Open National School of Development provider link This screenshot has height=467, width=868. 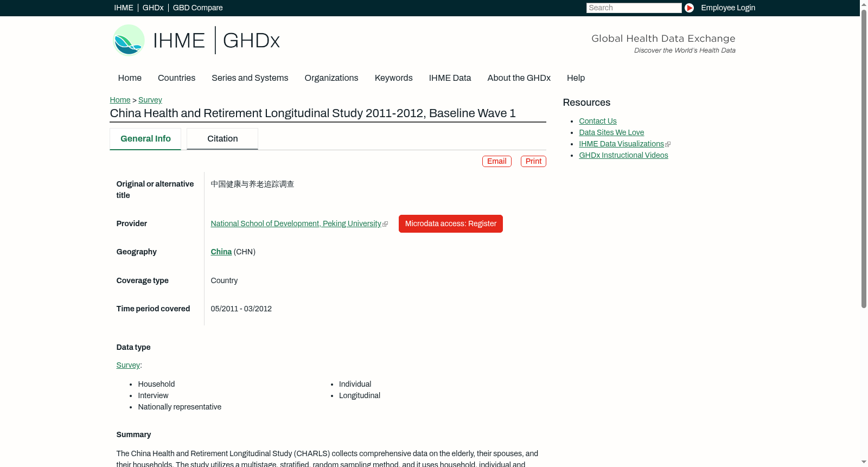[296, 223]
